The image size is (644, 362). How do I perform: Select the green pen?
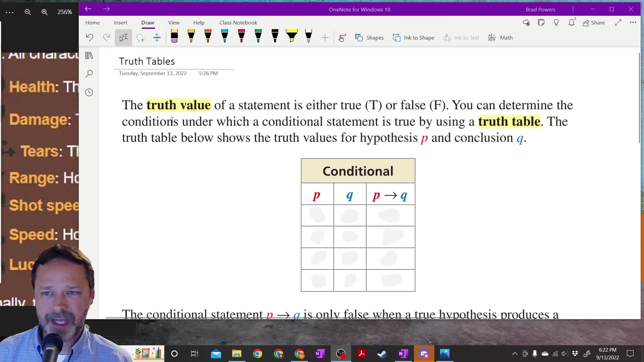pos(258,36)
